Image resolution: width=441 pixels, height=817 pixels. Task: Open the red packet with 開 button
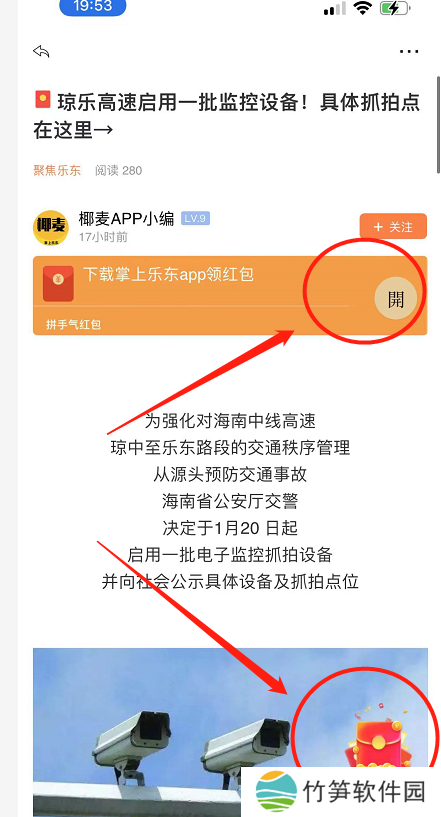click(396, 299)
